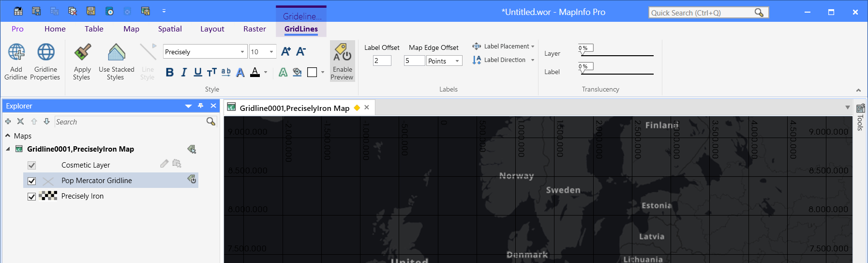Viewport: 868px width, 263px height.
Task: Switch to the Home ribbon tab
Action: 55,29
